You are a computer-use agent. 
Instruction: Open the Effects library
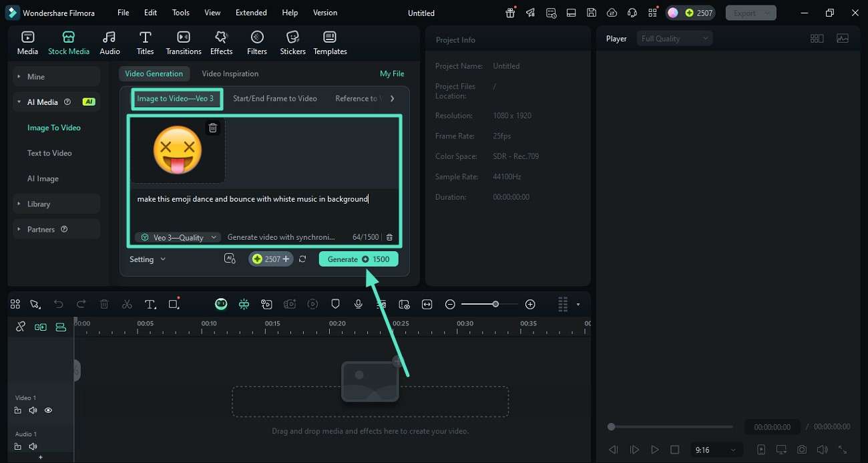tap(221, 43)
